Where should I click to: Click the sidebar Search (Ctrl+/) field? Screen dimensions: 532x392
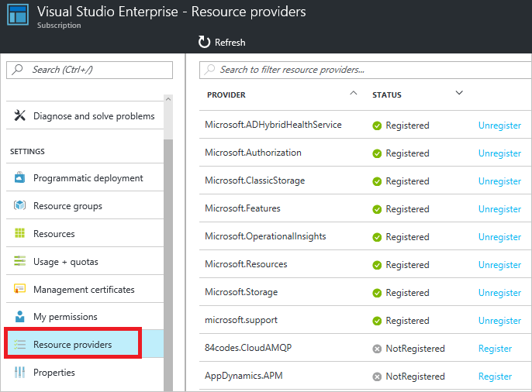pos(90,70)
